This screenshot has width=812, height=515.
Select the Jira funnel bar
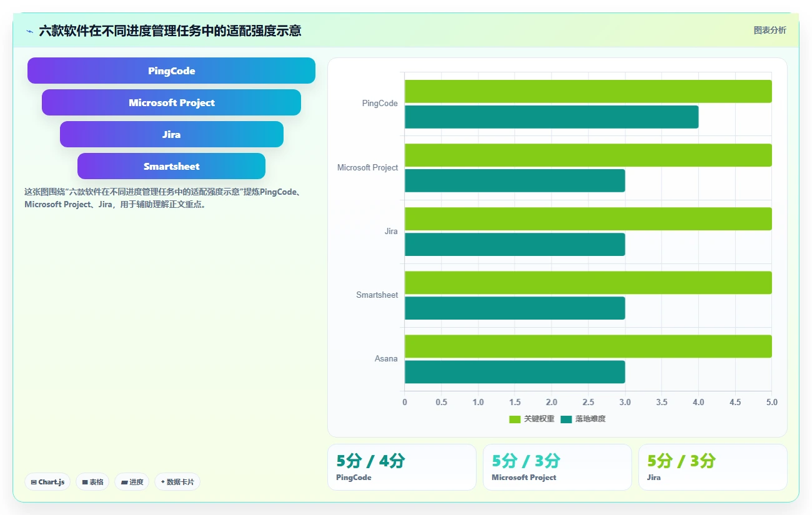pos(171,134)
